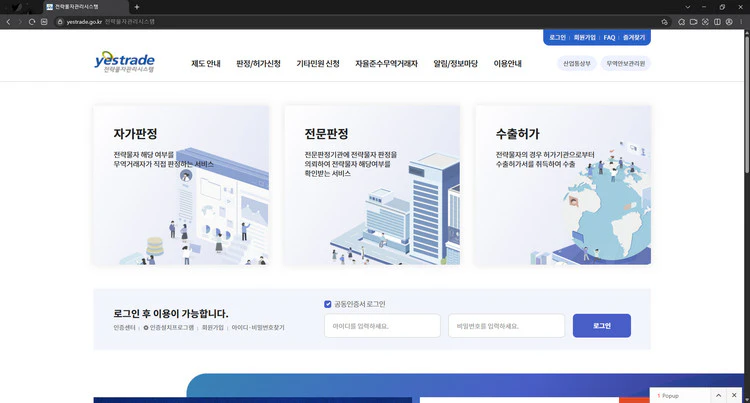Open the browser three-dot menu
The height and width of the screenshot is (403, 750).
click(x=742, y=21)
